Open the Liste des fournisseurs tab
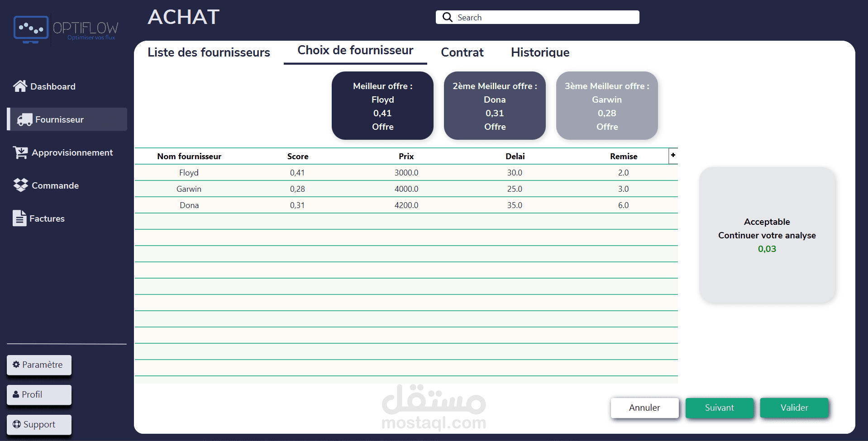This screenshot has height=441, width=868. click(x=209, y=52)
